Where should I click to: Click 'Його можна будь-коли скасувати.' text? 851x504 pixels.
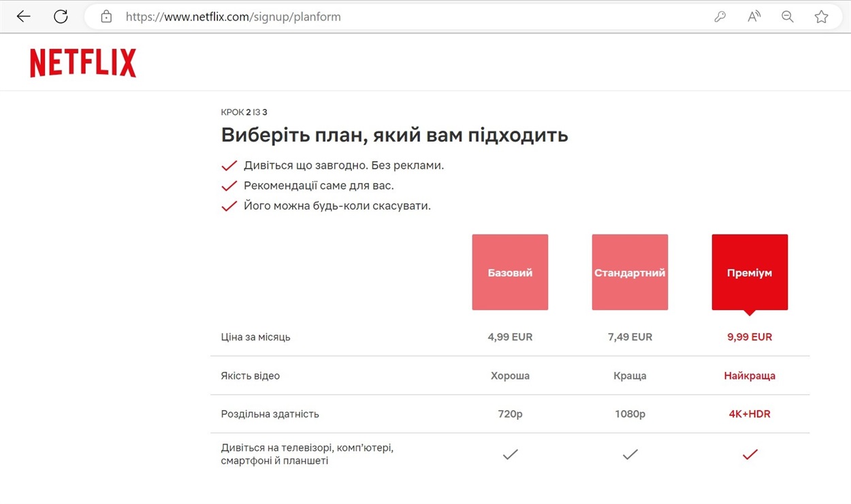click(x=337, y=205)
